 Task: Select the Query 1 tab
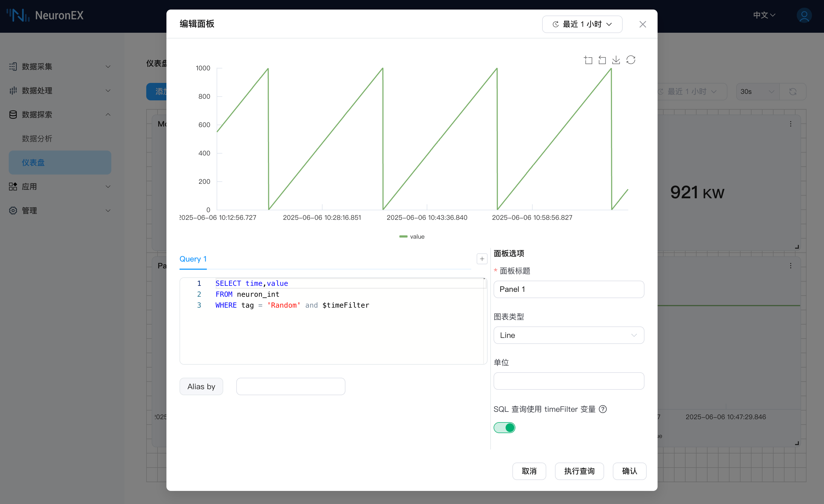pyautogui.click(x=193, y=259)
